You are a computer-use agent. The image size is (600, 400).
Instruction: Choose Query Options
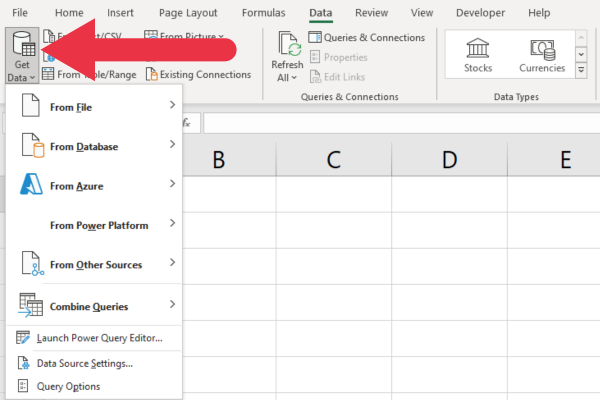pyautogui.click(x=94, y=386)
